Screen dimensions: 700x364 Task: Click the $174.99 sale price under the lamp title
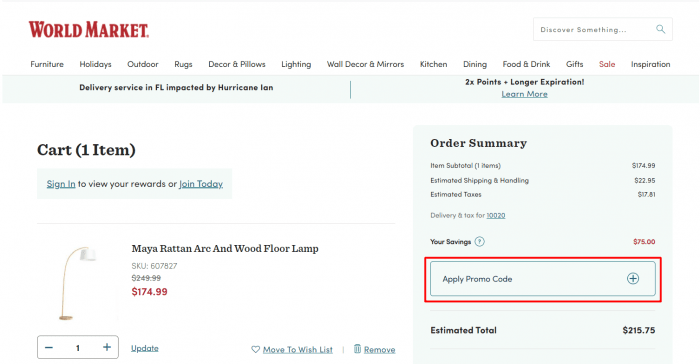tap(150, 292)
